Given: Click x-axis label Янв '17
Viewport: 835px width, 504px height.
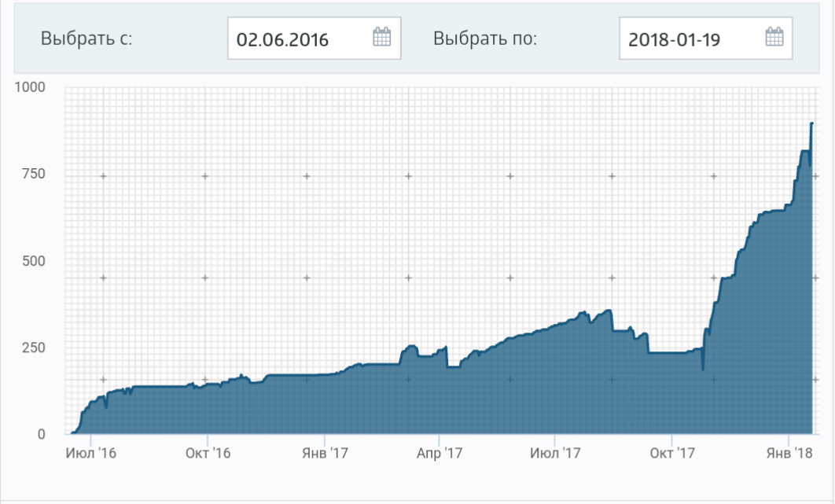Looking at the screenshot, I should 325,454.
